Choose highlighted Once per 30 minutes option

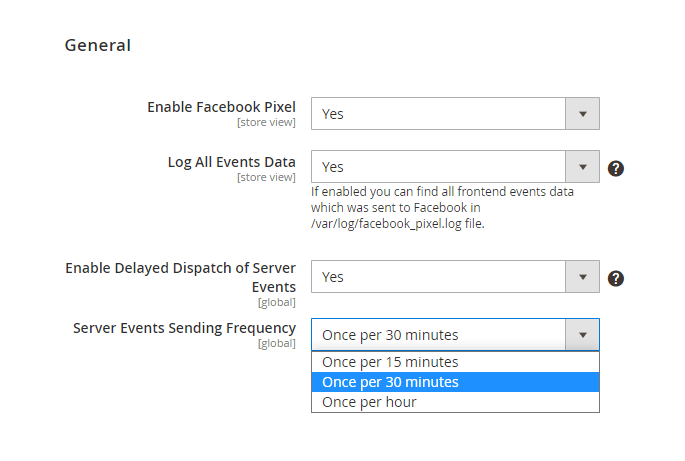coord(455,382)
